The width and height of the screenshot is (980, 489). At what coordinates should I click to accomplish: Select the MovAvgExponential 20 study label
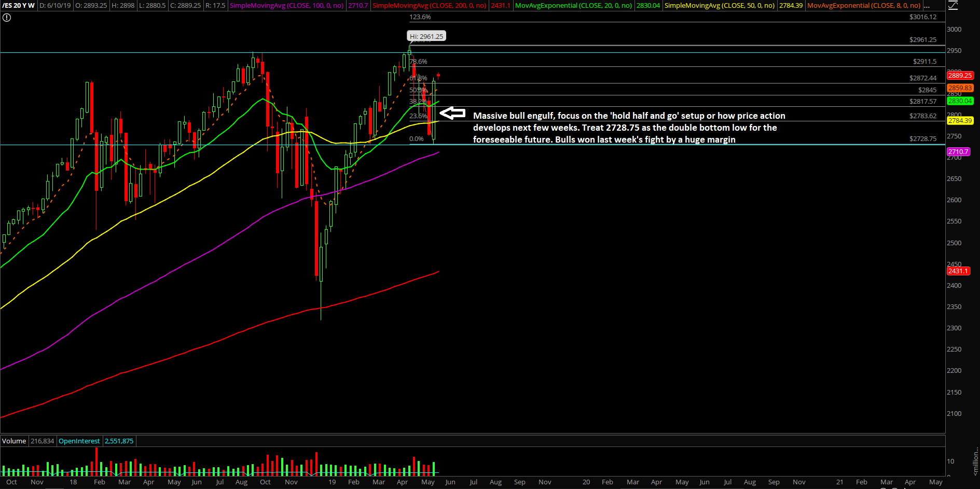click(573, 6)
